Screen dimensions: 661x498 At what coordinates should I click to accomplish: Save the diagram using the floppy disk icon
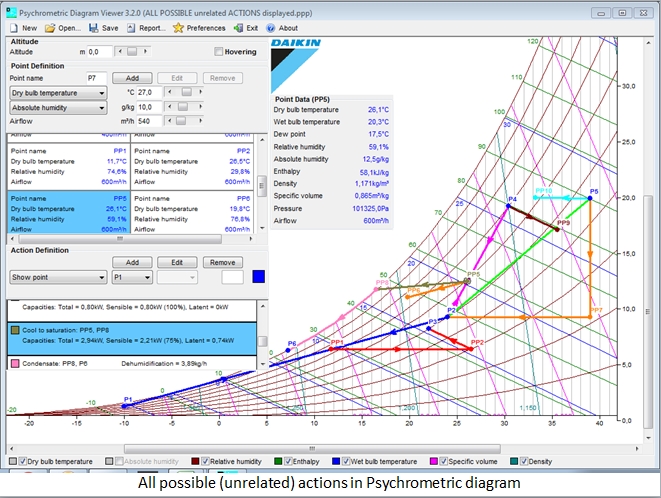click(95, 28)
